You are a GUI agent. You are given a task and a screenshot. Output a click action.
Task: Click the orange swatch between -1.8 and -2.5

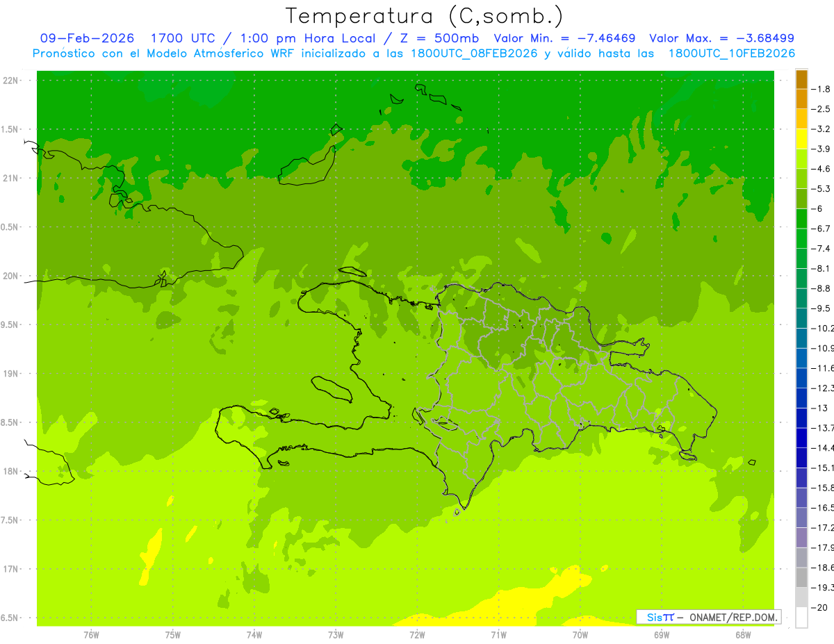pos(801,99)
